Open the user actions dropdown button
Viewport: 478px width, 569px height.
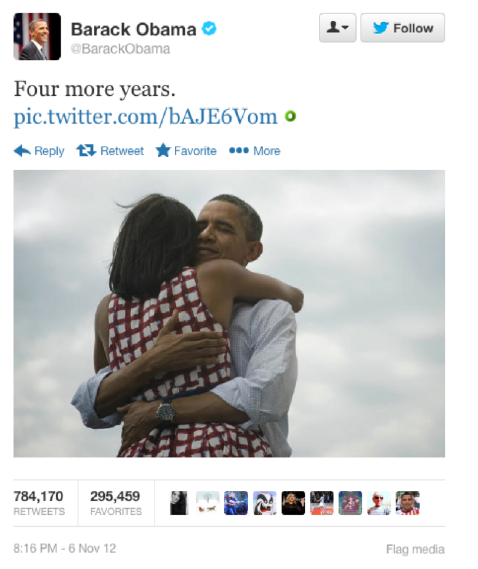pos(338,28)
